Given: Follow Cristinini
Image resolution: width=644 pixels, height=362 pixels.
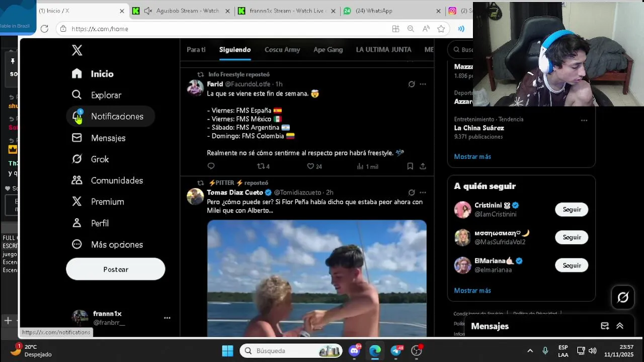Looking at the screenshot, I should pos(572,209).
